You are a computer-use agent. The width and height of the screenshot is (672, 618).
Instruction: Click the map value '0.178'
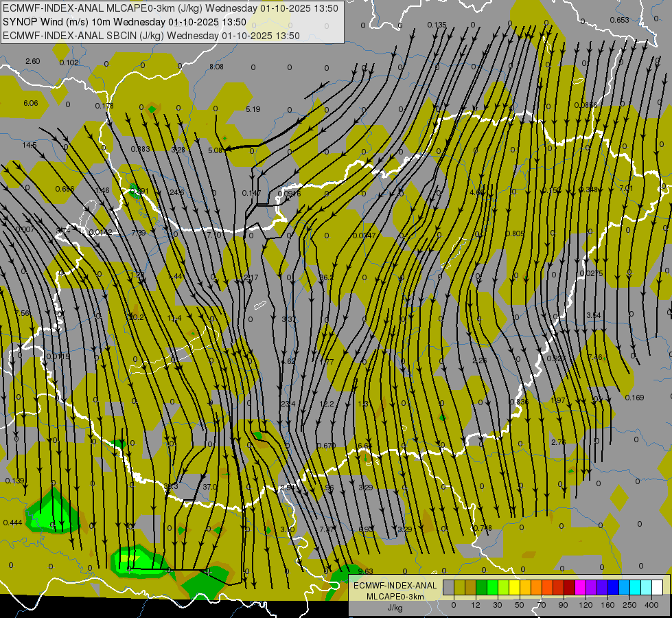pyautogui.click(x=104, y=106)
